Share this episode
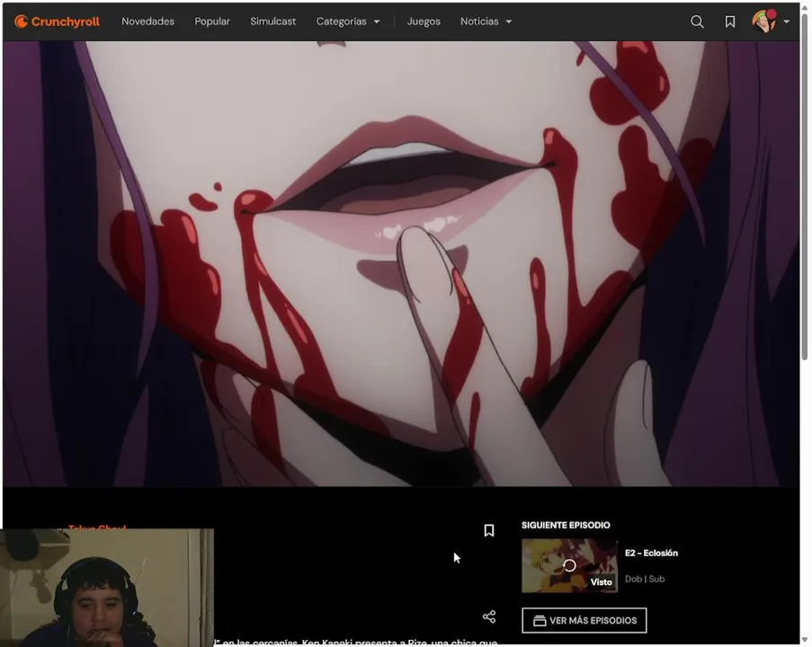This screenshot has width=812, height=647. coord(489,616)
